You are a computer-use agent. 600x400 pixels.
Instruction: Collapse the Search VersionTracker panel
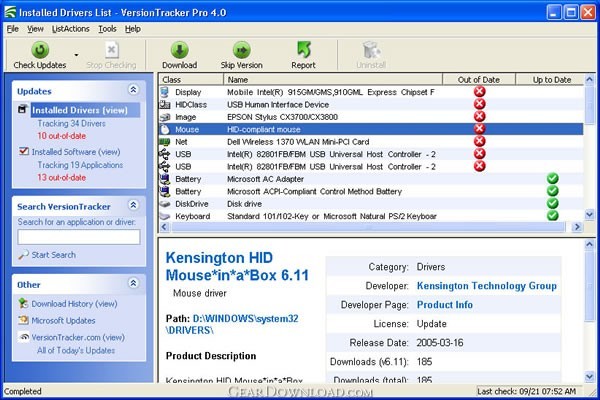click(133, 205)
